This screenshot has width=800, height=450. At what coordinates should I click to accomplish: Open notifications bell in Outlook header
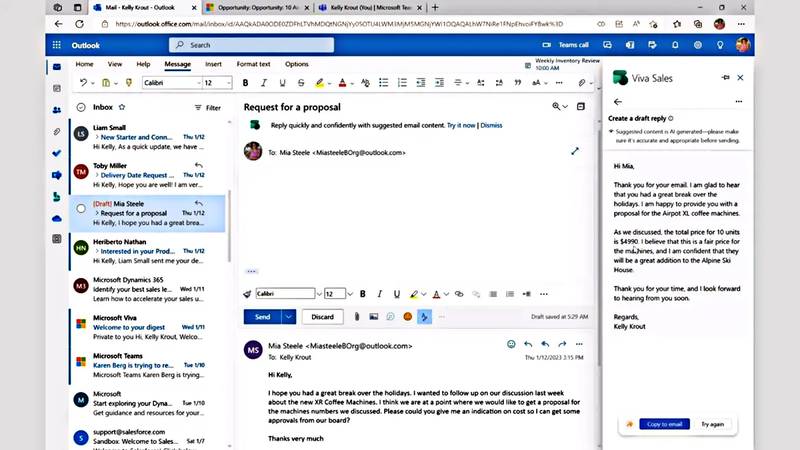(675, 45)
